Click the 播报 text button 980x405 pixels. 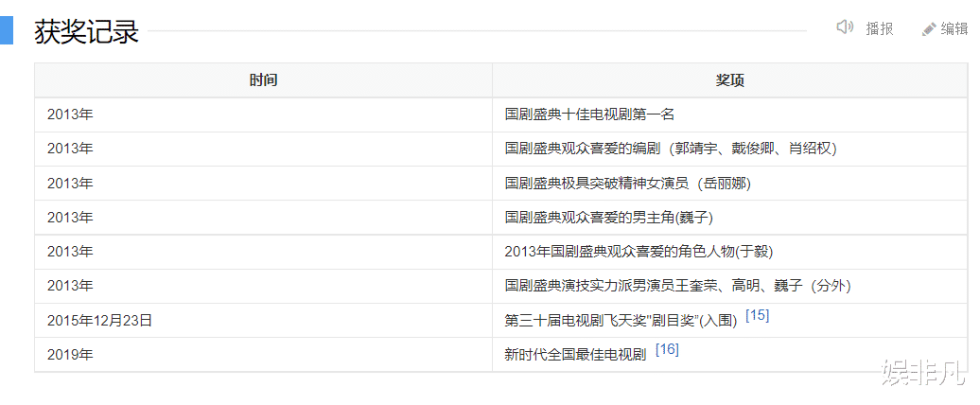[880, 28]
